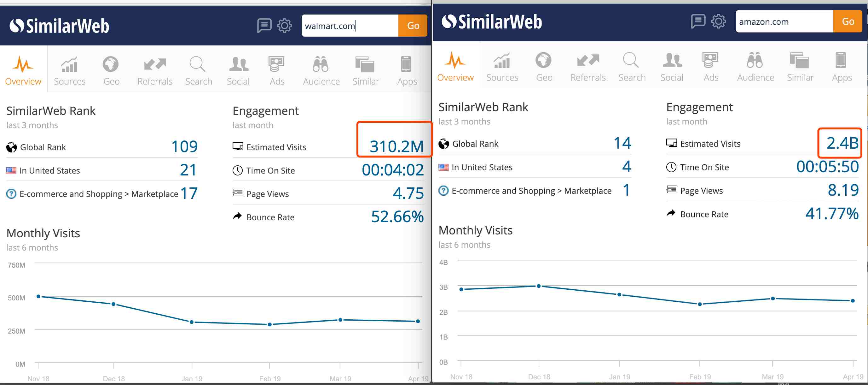Click Go button next to walmart.com
This screenshot has height=385, width=868.
[413, 26]
